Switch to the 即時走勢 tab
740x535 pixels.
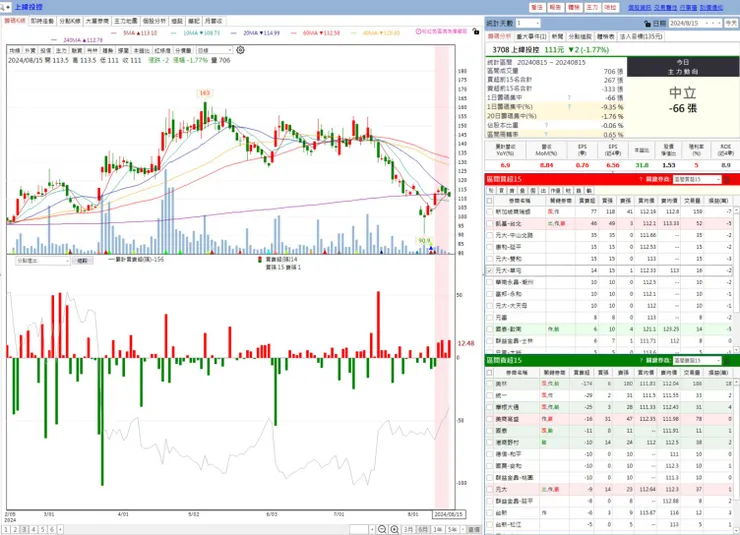point(42,21)
